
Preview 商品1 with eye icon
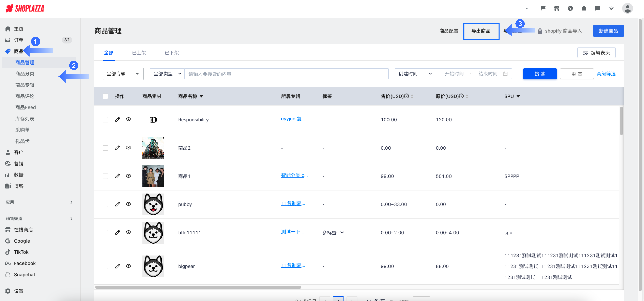(x=129, y=176)
